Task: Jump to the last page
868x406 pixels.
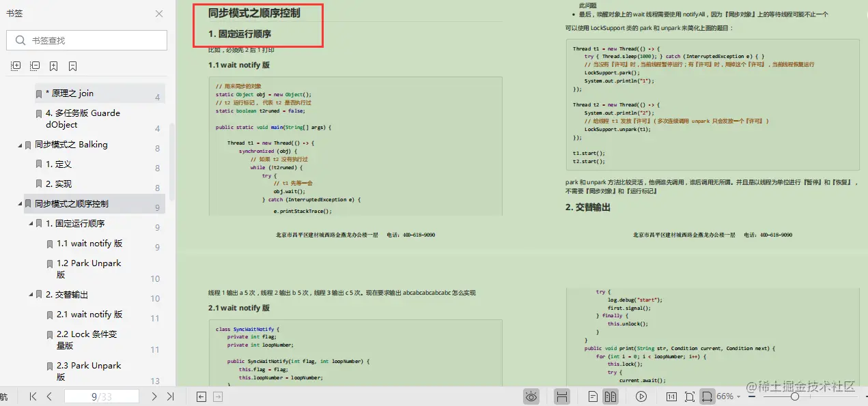Action: click(171, 396)
